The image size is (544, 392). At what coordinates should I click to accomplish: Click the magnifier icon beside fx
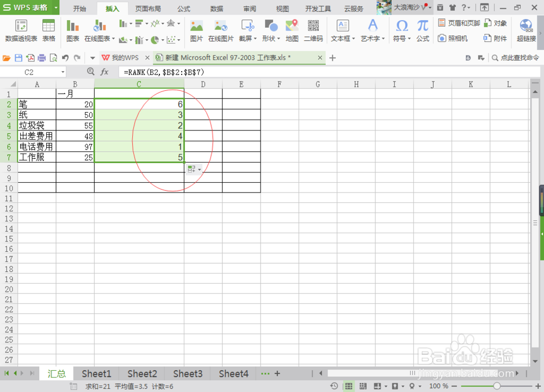[90, 71]
